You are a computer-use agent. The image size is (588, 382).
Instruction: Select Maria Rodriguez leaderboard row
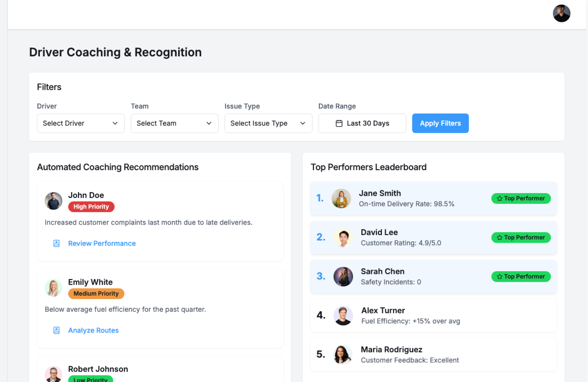tap(433, 354)
